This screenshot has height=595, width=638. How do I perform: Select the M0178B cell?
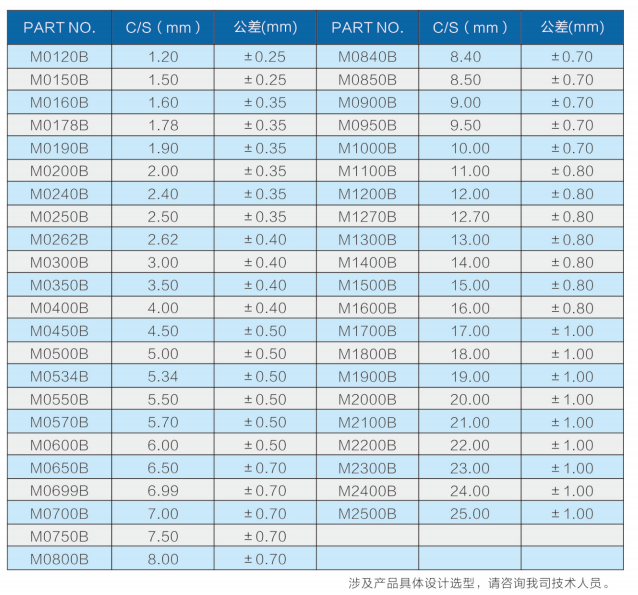pos(59,125)
